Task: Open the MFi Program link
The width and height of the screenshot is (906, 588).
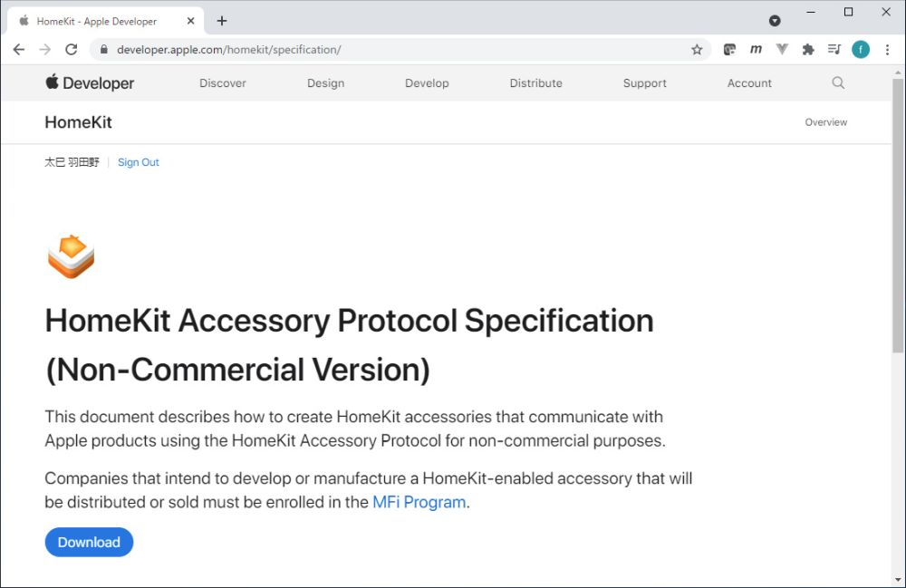Action: pos(419,502)
